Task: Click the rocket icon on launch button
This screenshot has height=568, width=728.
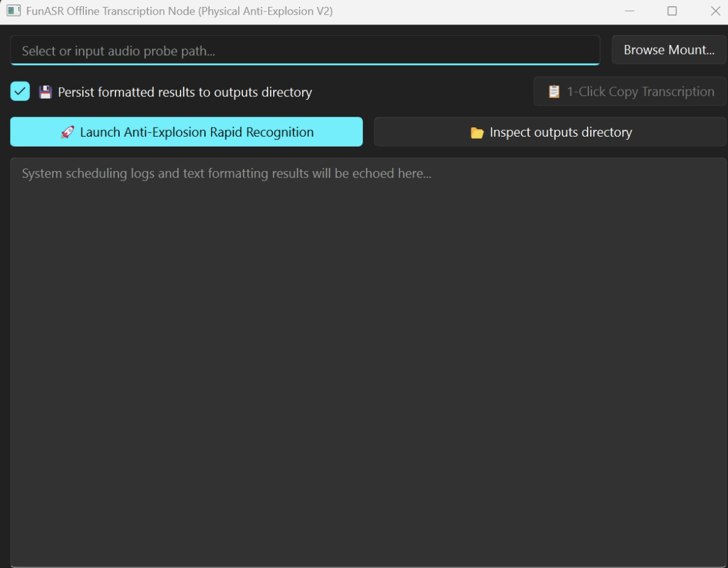Action: 67,132
